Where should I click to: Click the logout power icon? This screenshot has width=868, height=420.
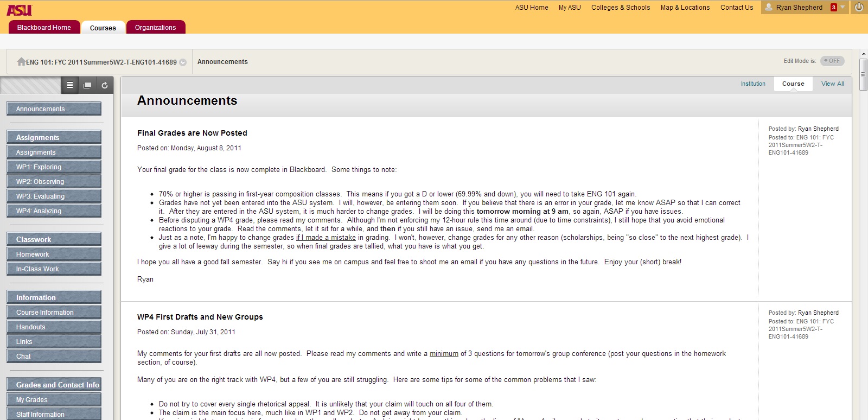coord(859,7)
